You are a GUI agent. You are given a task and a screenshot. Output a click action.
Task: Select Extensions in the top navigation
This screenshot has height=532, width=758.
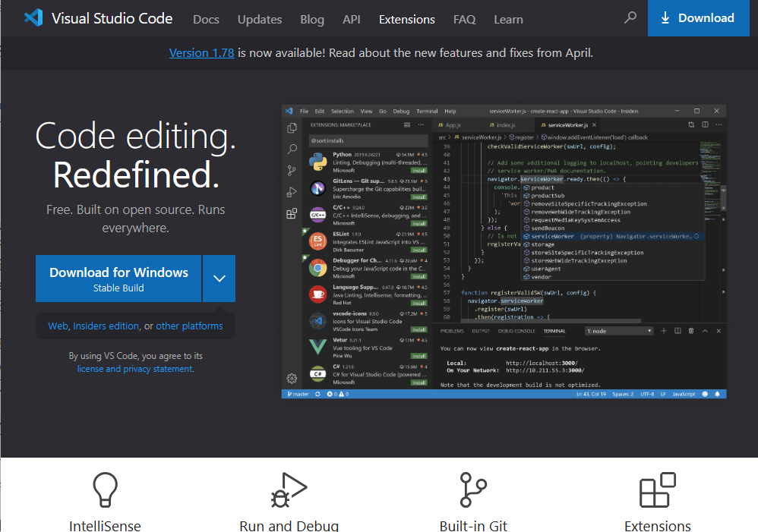[407, 19]
